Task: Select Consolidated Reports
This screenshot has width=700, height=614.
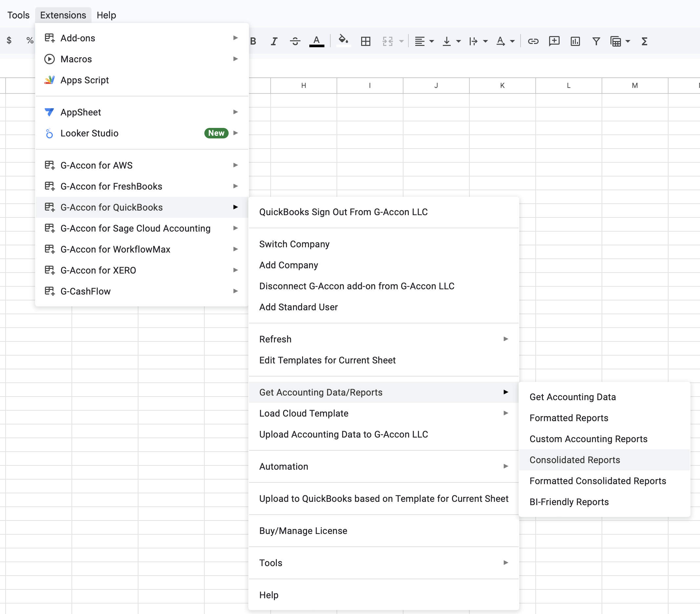Action: pyautogui.click(x=604, y=460)
